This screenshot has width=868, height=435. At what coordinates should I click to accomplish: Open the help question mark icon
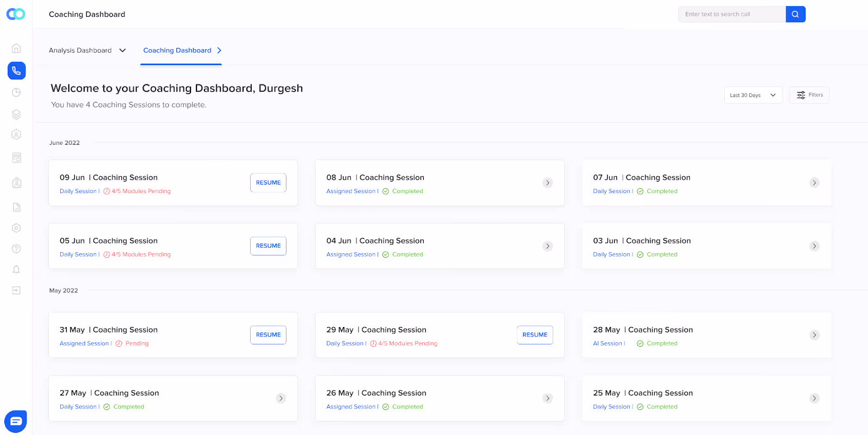pos(16,248)
